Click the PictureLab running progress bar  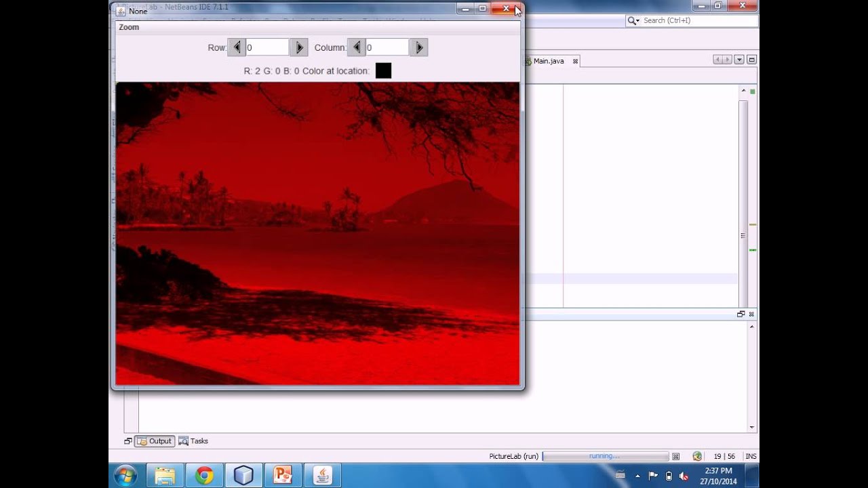click(605, 456)
